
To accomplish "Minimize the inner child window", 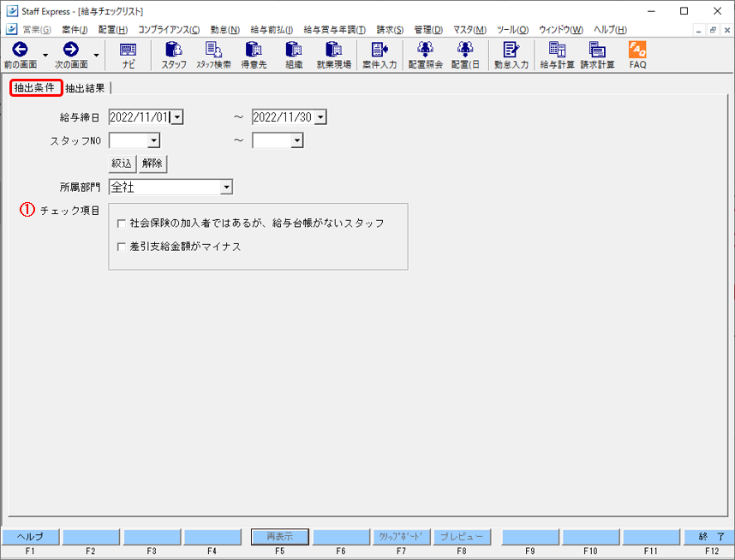I will [699, 30].
